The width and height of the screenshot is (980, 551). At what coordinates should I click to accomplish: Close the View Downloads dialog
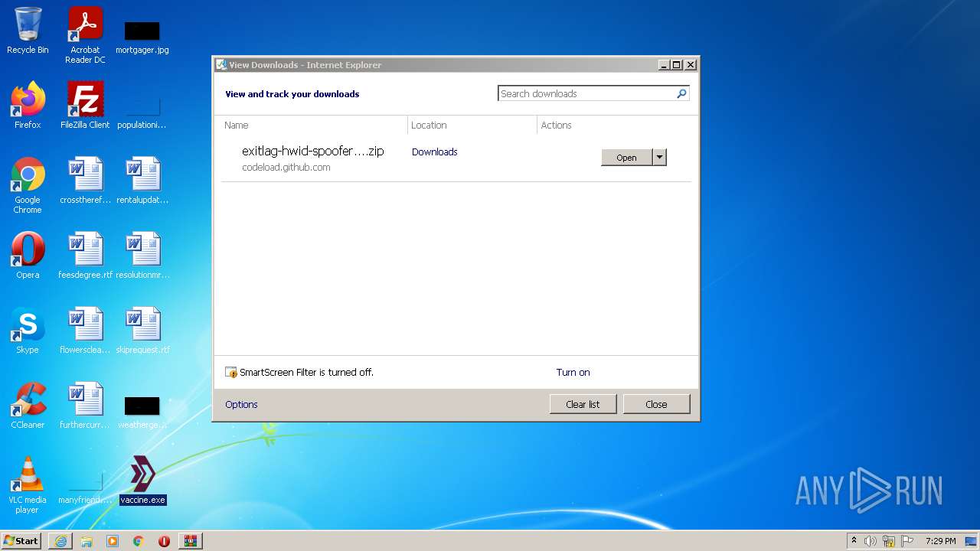click(x=656, y=404)
